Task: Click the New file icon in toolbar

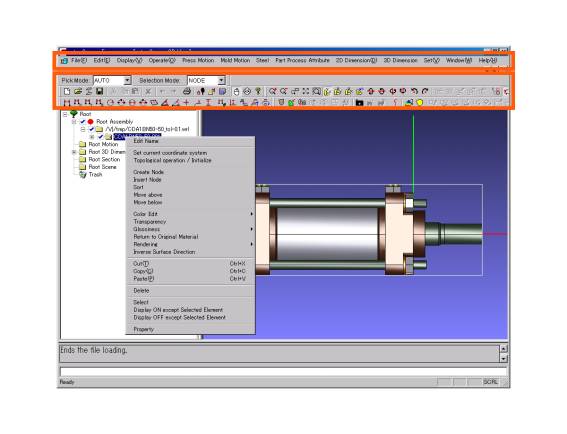Action: [x=67, y=92]
